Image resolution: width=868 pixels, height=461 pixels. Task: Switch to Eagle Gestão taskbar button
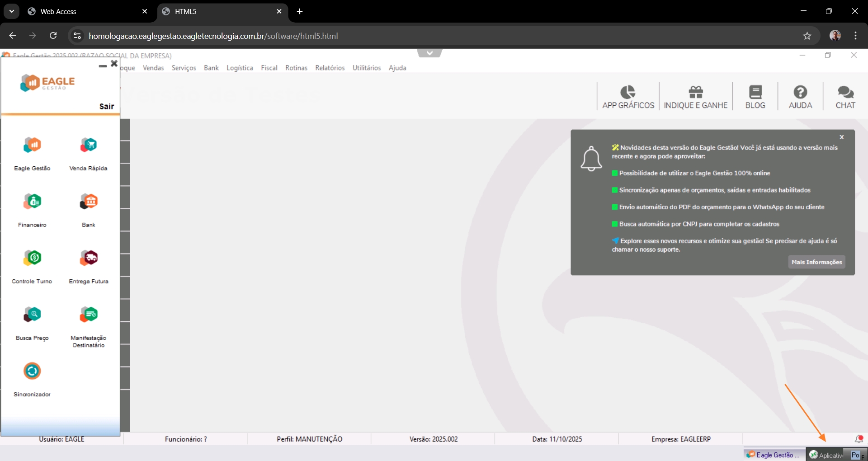(774, 455)
